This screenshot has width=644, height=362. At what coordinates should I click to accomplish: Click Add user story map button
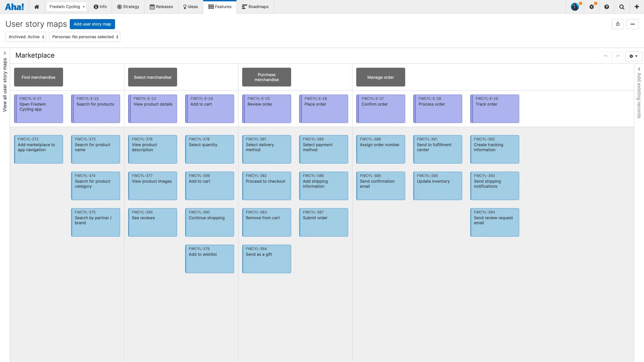pos(92,24)
